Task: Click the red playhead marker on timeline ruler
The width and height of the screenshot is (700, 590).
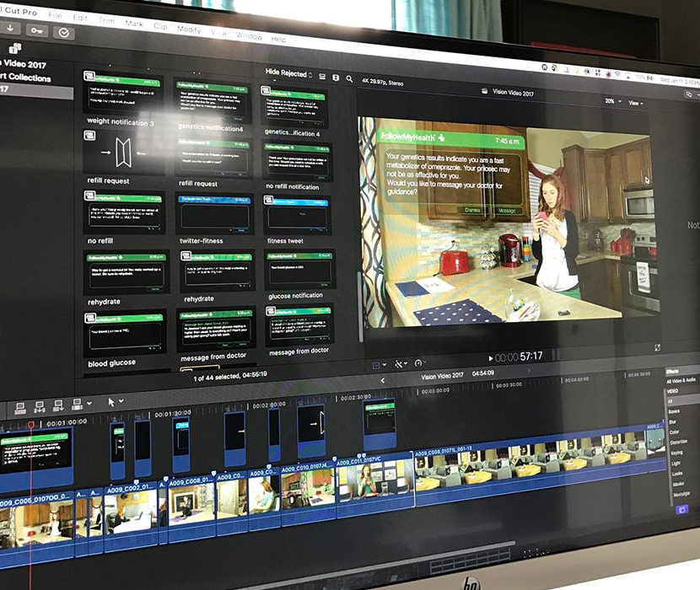Action: tap(31, 424)
